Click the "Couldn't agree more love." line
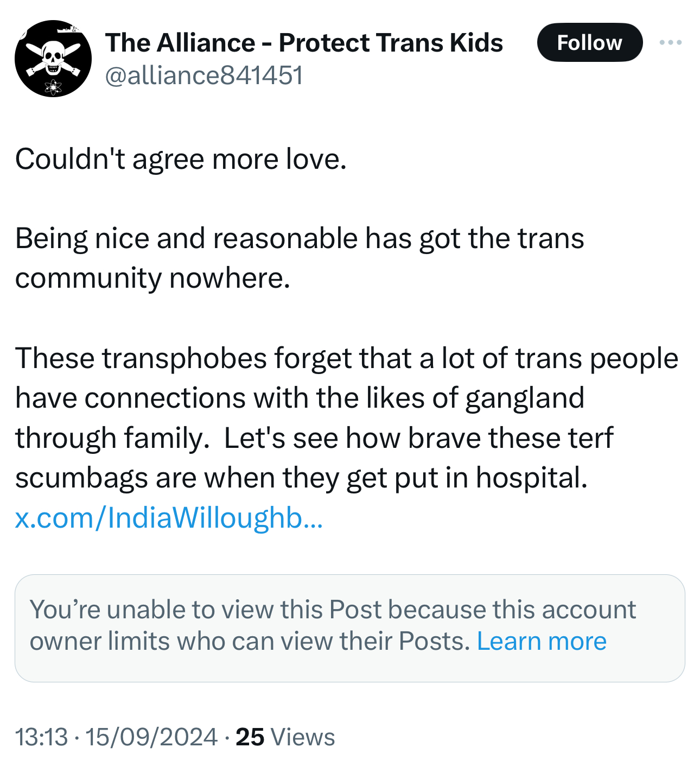Viewport: 700px width, 760px height. point(181,159)
